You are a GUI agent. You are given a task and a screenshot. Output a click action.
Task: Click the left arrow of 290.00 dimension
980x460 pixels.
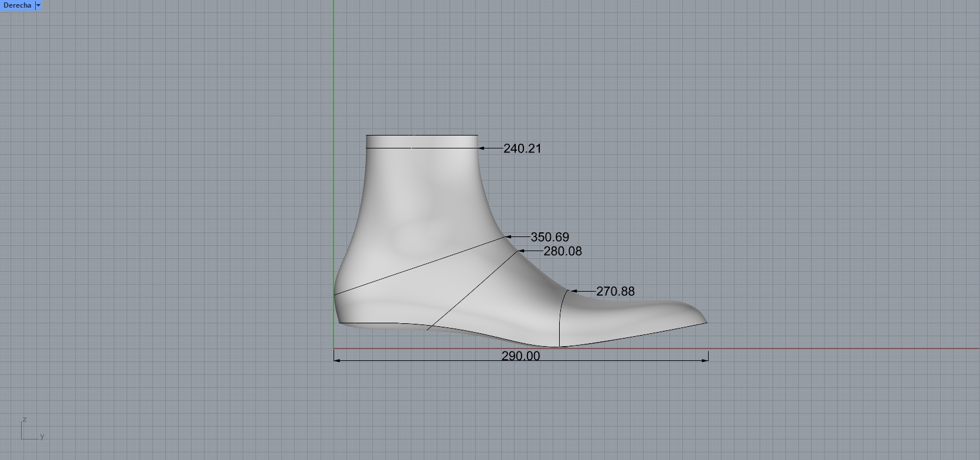[x=337, y=360]
